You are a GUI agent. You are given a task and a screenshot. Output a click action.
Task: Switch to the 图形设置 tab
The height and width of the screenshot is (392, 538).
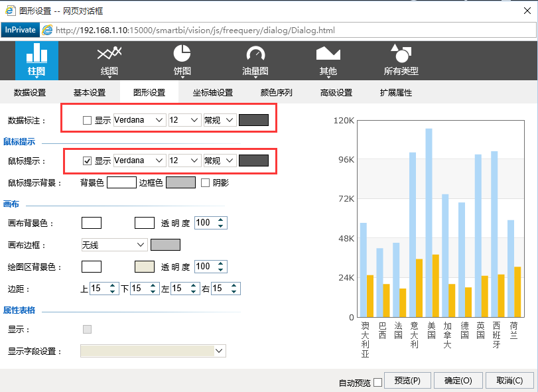pos(149,92)
